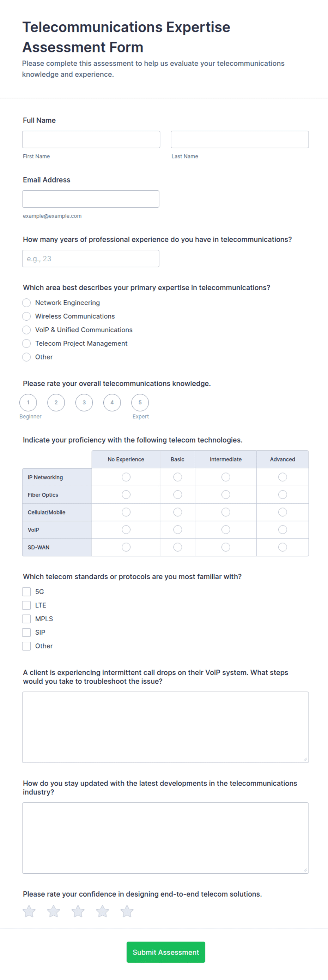Choose the fifth confidence rating star
This screenshot has height=980, width=328.
[127, 911]
